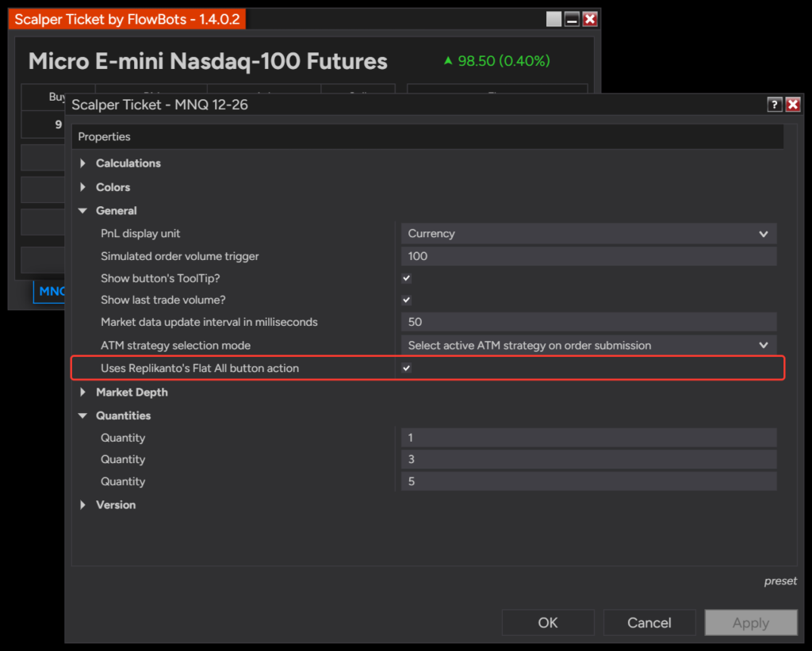Click the Simulated order volume trigger label
Image resolution: width=812 pixels, height=651 pixels.
180,256
